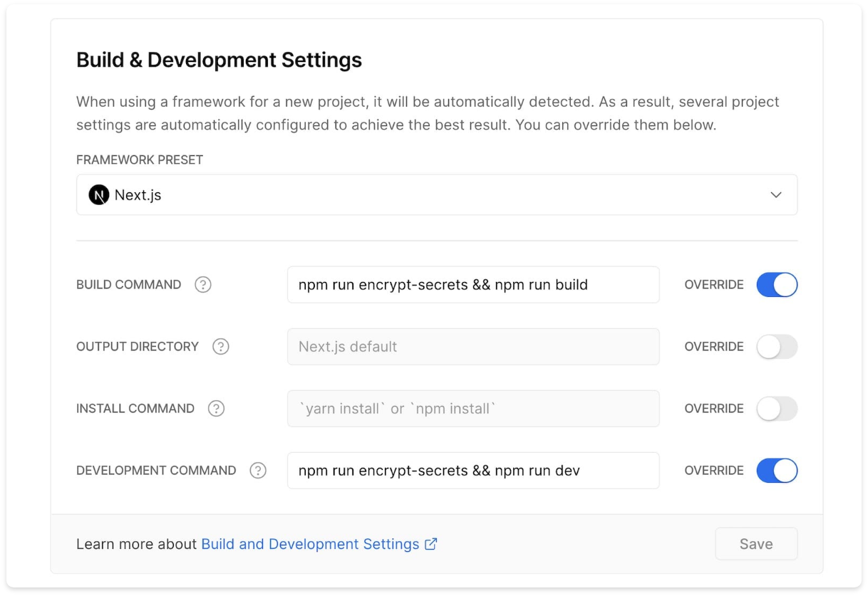868x596 pixels.
Task: Click the Next.js logo icon in preset
Action: pyautogui.click(x=98, y=195)
